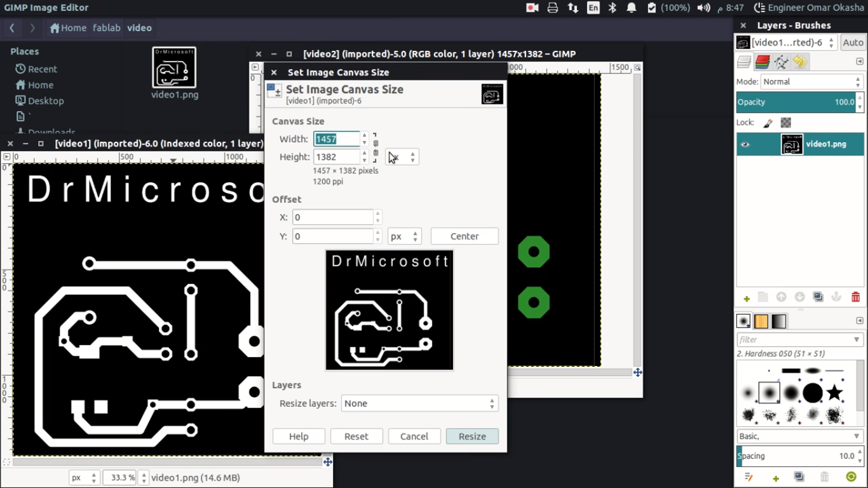Open the Layers tab in the dock

click(744, 62)
